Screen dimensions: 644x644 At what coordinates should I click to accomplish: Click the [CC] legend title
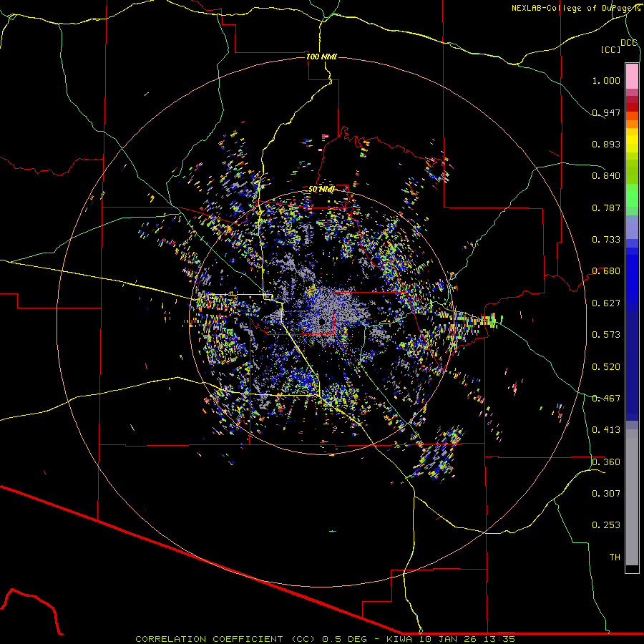click(611, 49)
